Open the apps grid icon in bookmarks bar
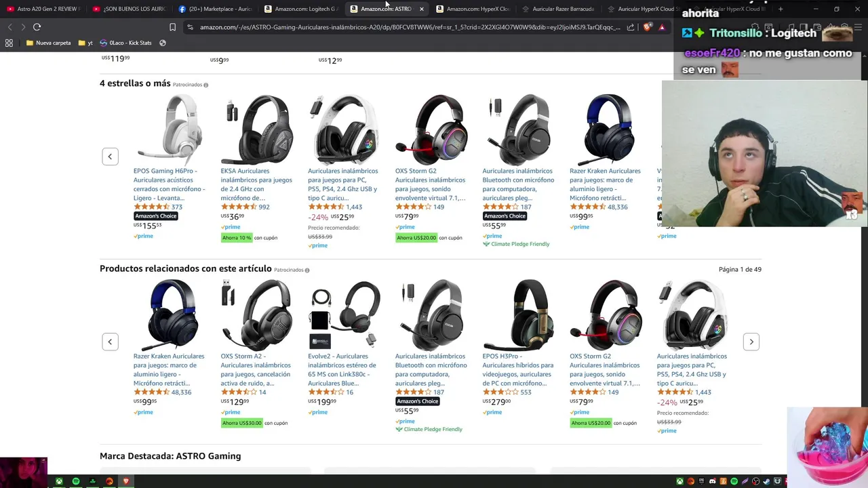 coord(9,43)
